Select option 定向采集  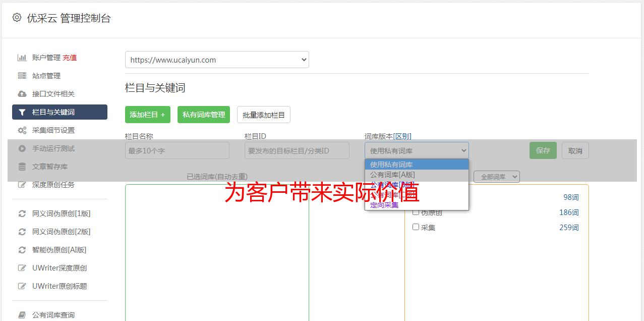point(417,205)
